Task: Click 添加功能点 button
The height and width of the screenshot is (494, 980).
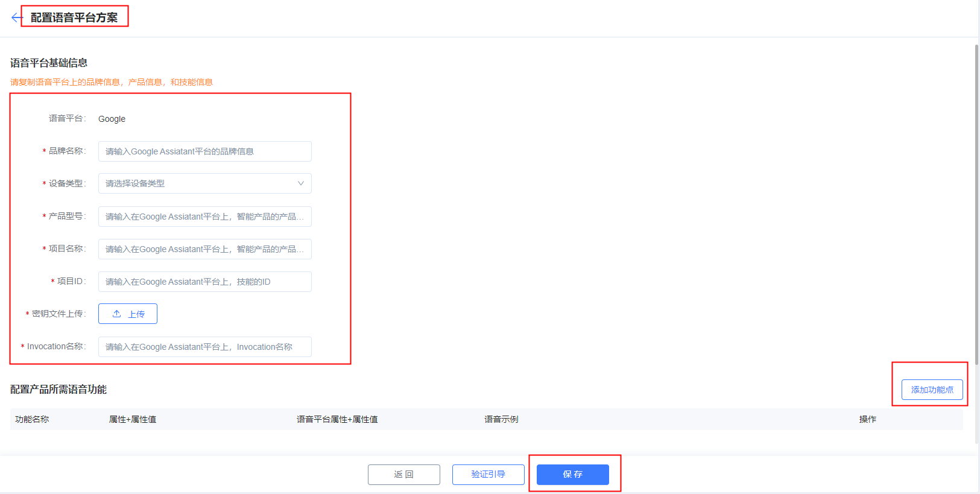Action: coord(932,390)
